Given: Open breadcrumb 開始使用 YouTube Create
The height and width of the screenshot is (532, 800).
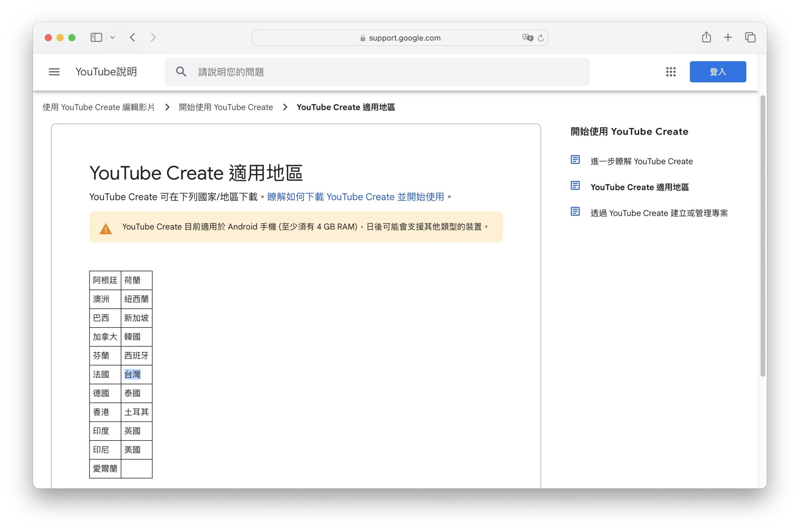Looking at the screenshot, I should [x=226, y=107].
